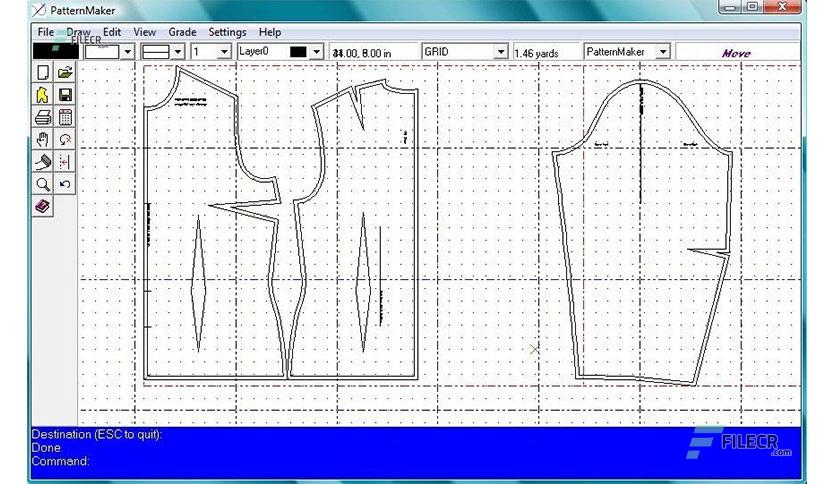Open the Grade menu
This screenshot has width=836, height=484.
[x=182, y=32]
